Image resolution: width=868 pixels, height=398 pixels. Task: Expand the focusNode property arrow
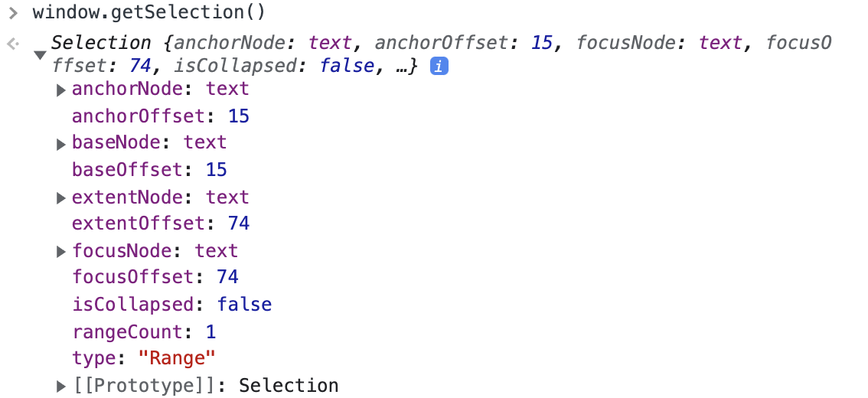(x=61, y=253)
